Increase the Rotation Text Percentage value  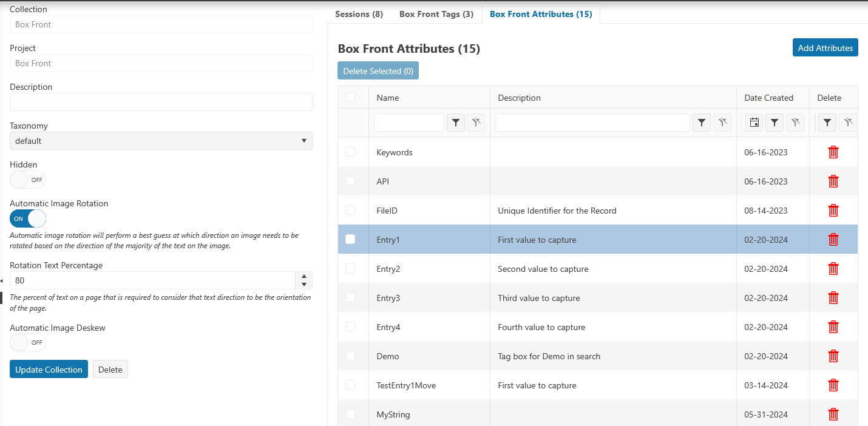304,276
